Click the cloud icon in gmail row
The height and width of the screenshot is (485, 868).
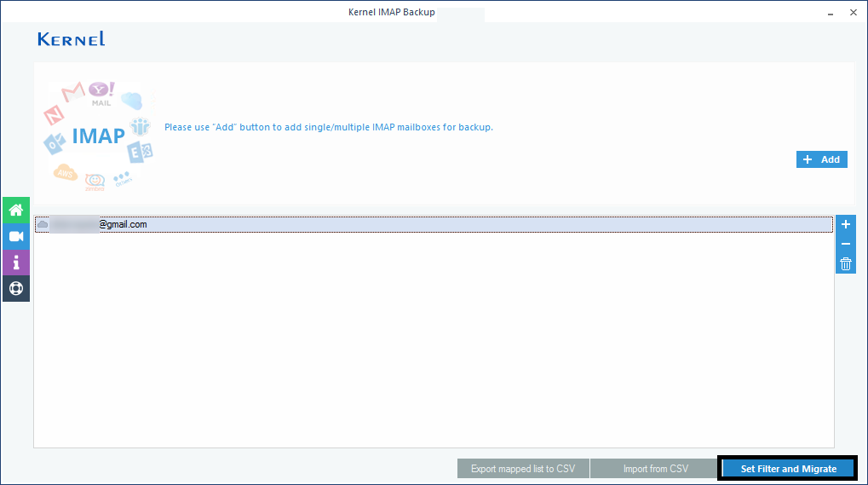tap(43, 224)
